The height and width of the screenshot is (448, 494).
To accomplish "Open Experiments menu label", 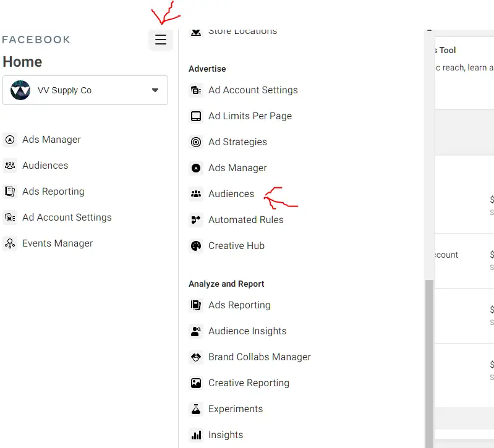I will [236, 409].
